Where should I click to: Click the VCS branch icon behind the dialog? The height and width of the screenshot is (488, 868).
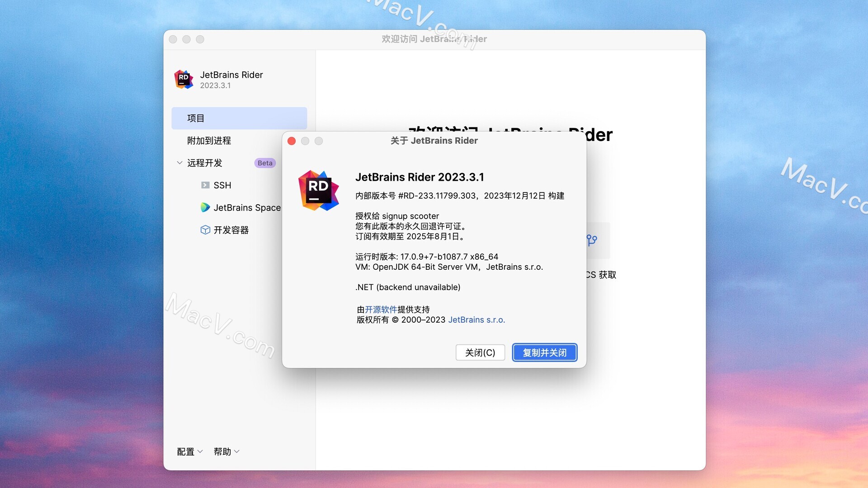pos(592,240)
